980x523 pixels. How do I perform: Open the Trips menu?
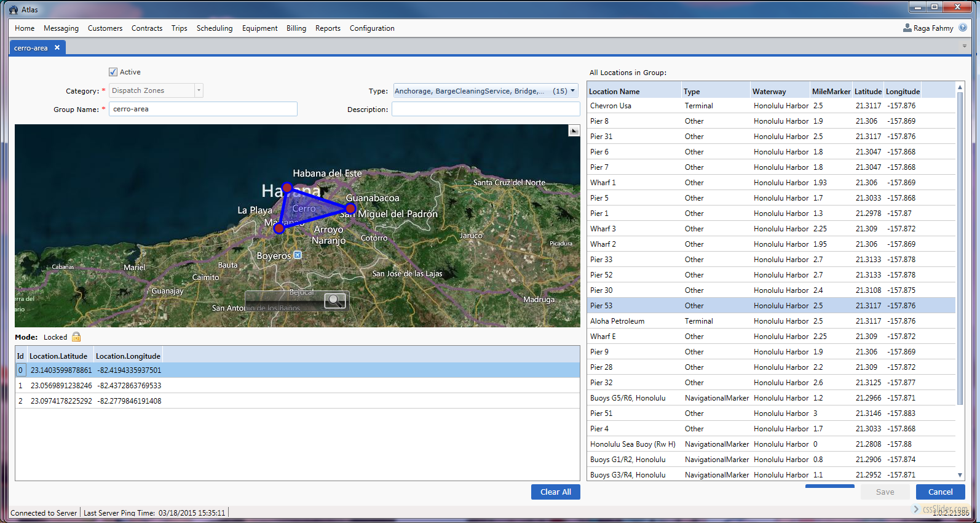pyautogui.click(x=180, y=28)
